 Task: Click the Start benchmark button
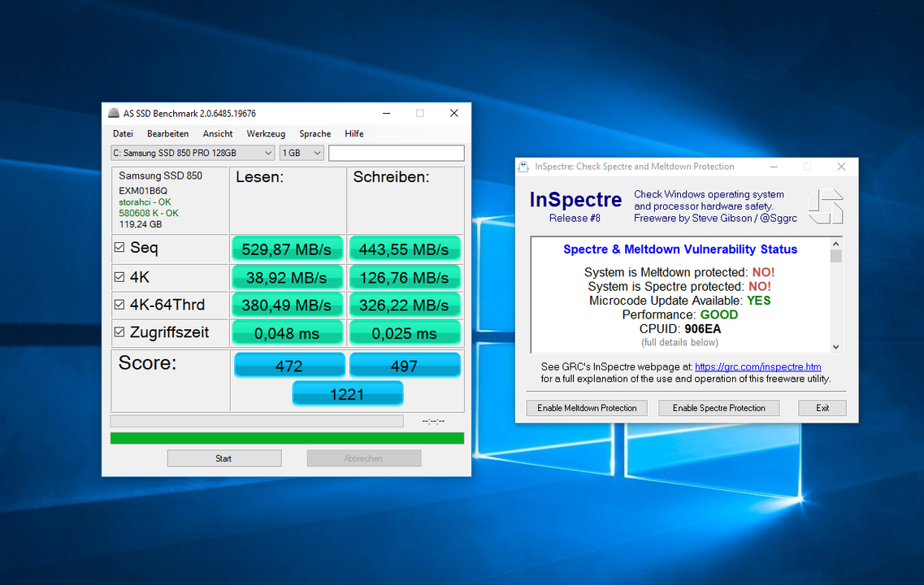coord(224,458)
